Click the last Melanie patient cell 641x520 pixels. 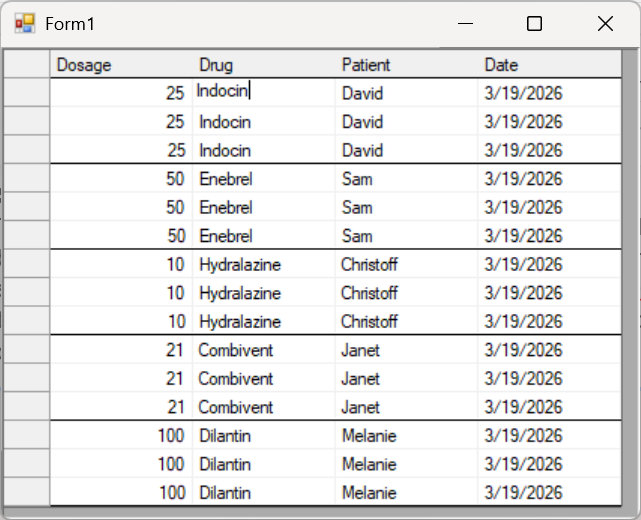[x=406, y=493]
